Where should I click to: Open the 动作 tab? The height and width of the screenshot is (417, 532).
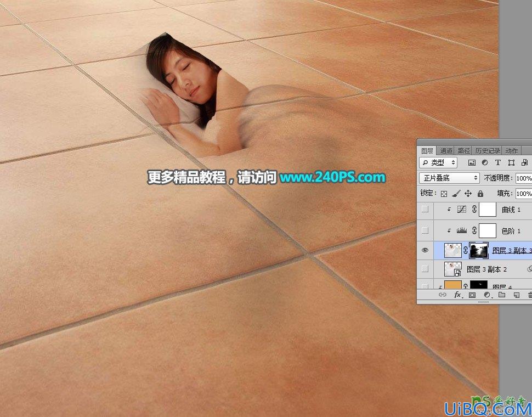tap(512, 151)
